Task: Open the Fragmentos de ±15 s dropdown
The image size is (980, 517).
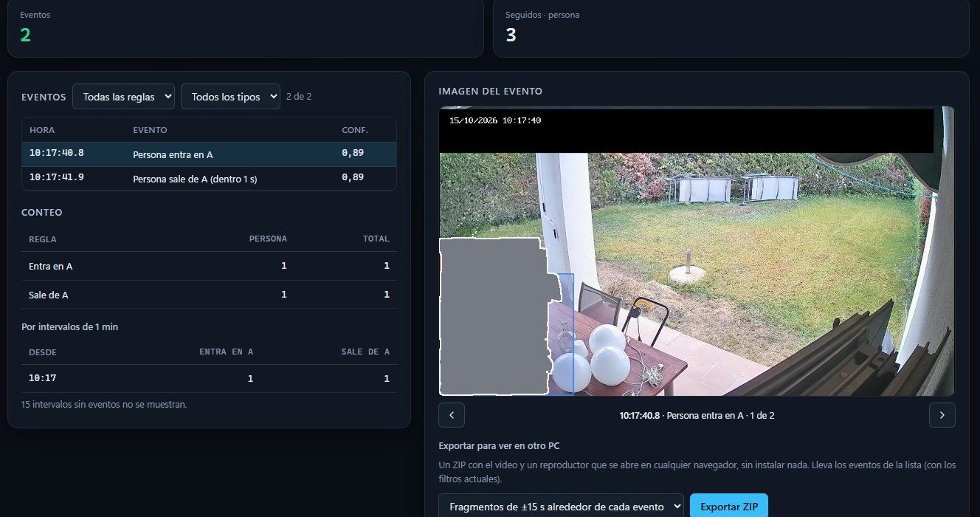Action: (x=561, y=506)
